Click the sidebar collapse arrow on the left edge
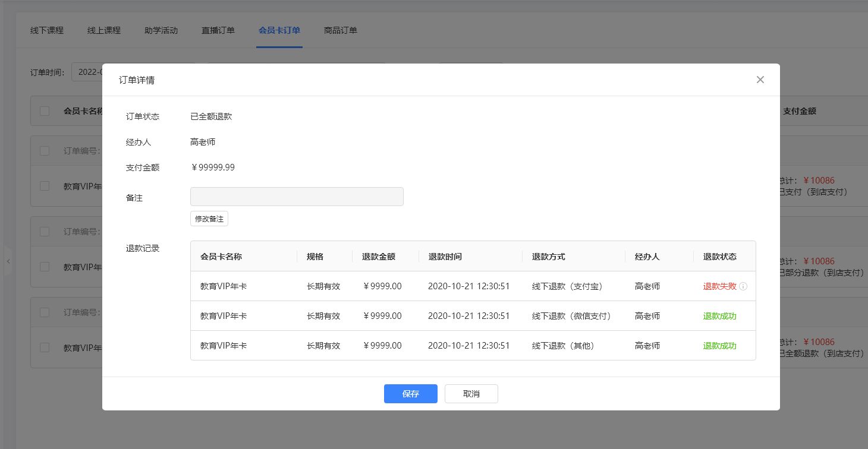 pyautogui.click(x=8, y=261)
